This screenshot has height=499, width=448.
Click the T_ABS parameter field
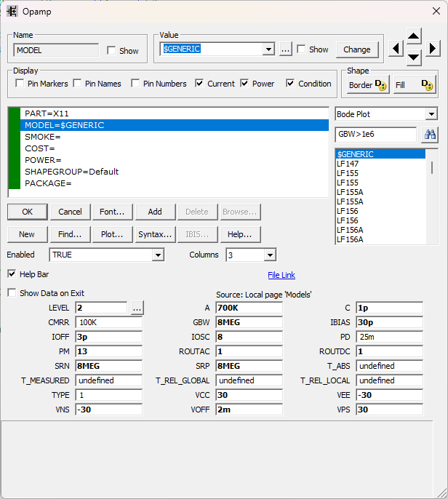point(390,366)
